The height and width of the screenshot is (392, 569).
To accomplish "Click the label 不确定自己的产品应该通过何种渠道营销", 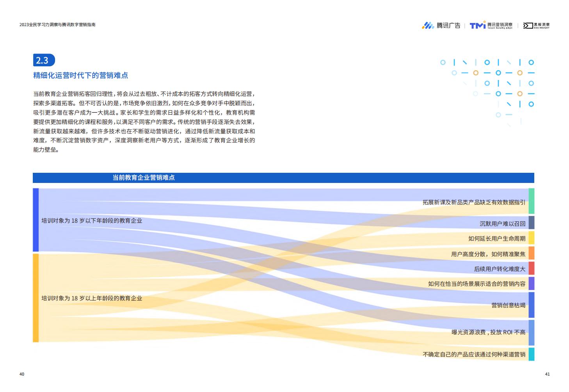I will (x=474, y=355).
